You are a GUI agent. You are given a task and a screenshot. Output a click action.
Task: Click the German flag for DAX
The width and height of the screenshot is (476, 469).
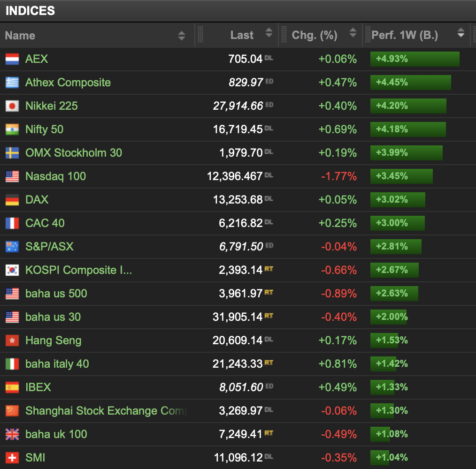point(12,200)
